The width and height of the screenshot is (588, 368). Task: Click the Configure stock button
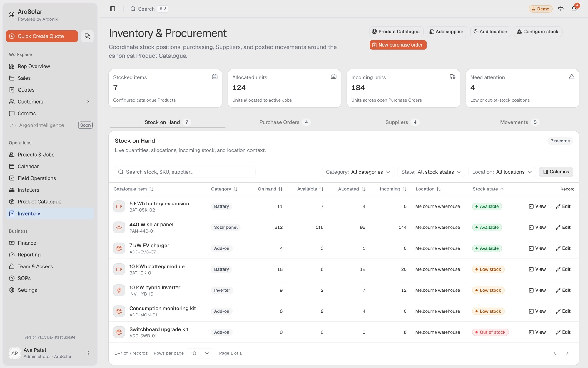click(x=538, y=32)
